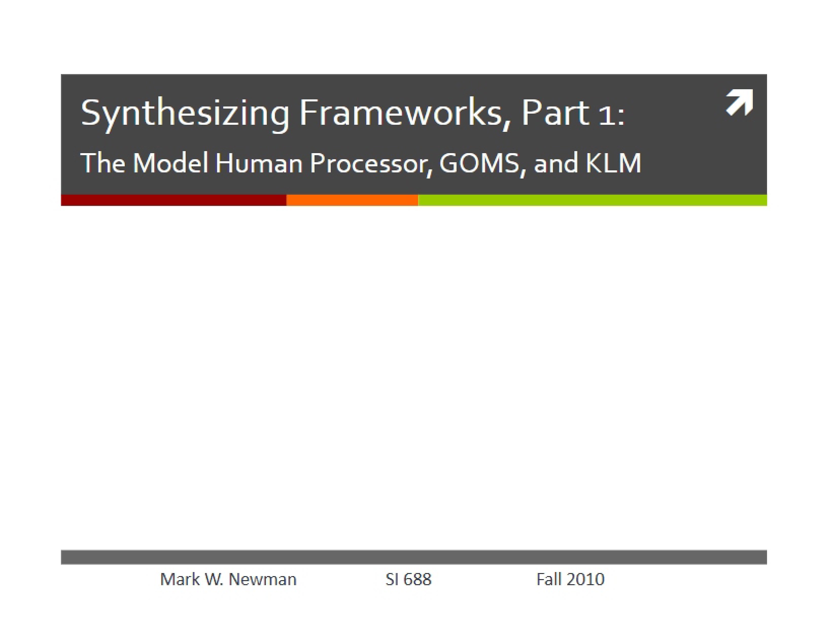Select the title "Synthesizing Frameworks, Part 1:"
The width and height of the screenshot is (832, 644).
353,113
